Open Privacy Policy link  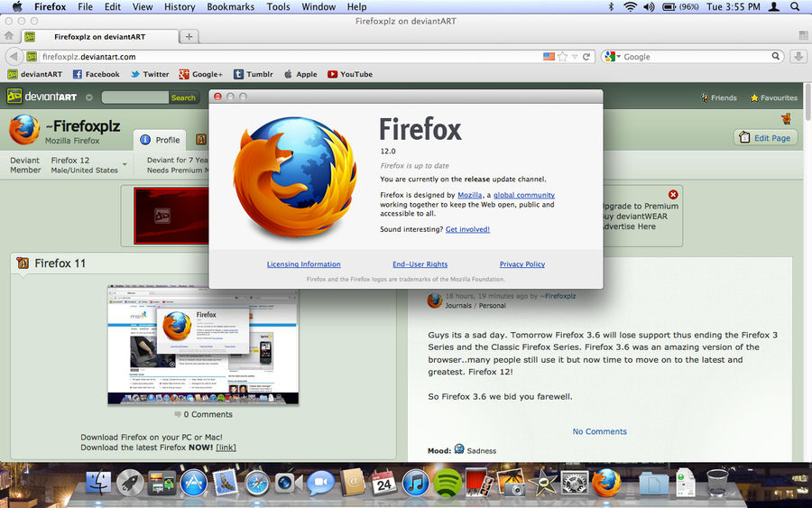pyautogui.click(x=522, y=264)
